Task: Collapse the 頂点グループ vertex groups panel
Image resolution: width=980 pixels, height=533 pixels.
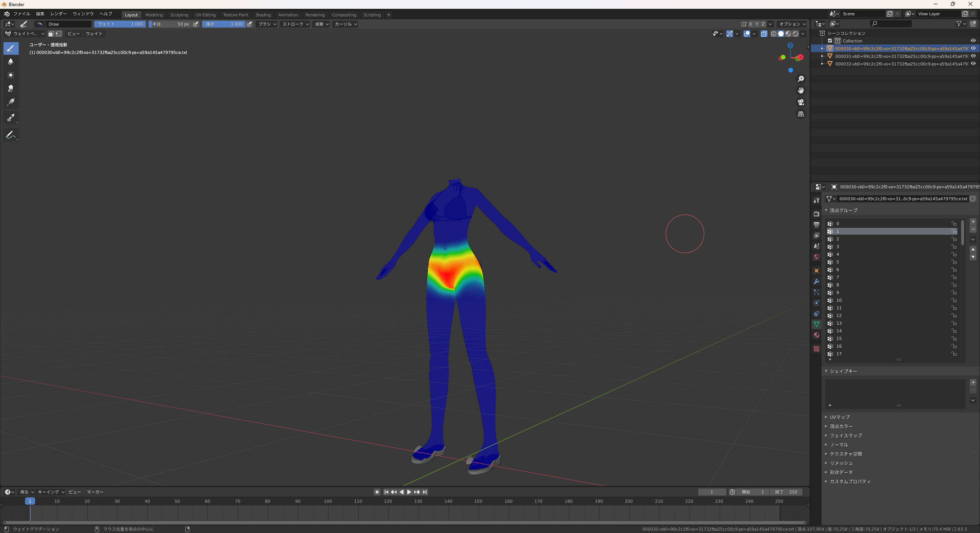Action: (x=843, y=210)
